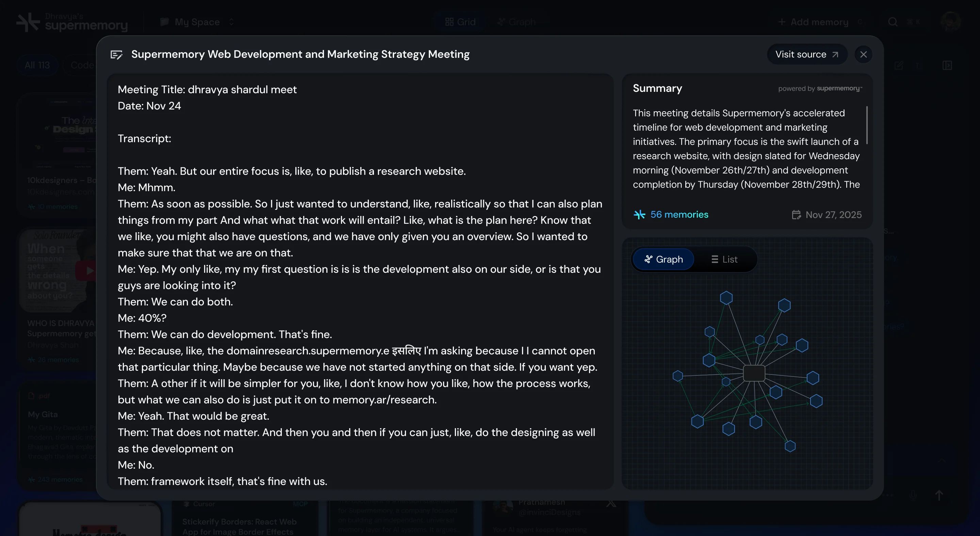Select the Graph view in memory panel
Image resolution: width=980 pixels, height=536 pixels.
pos(664,259)
